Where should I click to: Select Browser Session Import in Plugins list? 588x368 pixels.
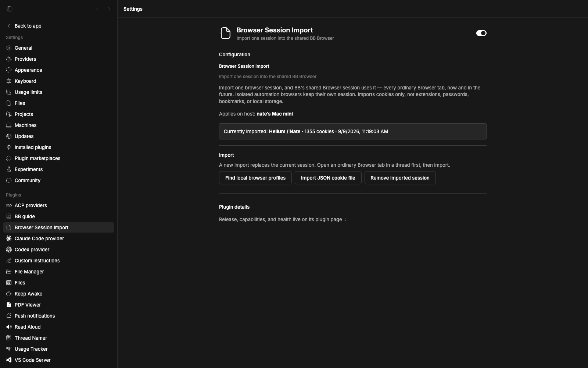[x=58, y=227]
